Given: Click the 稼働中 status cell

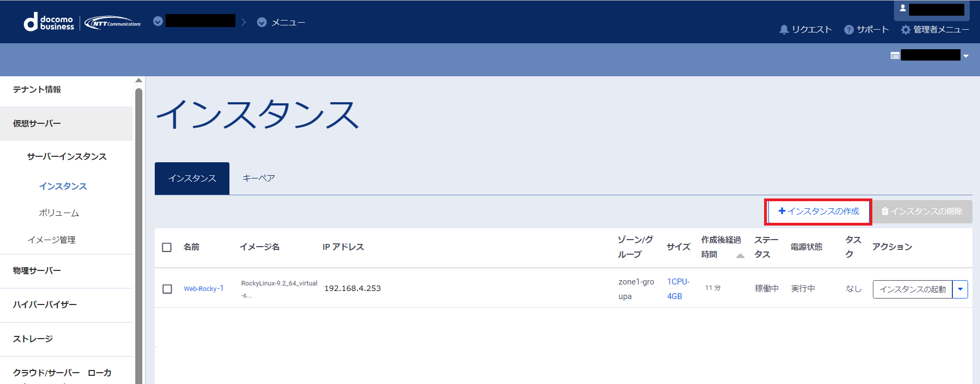Looking at the screenshot, I should pyautogui.click(x=767, y=289).
